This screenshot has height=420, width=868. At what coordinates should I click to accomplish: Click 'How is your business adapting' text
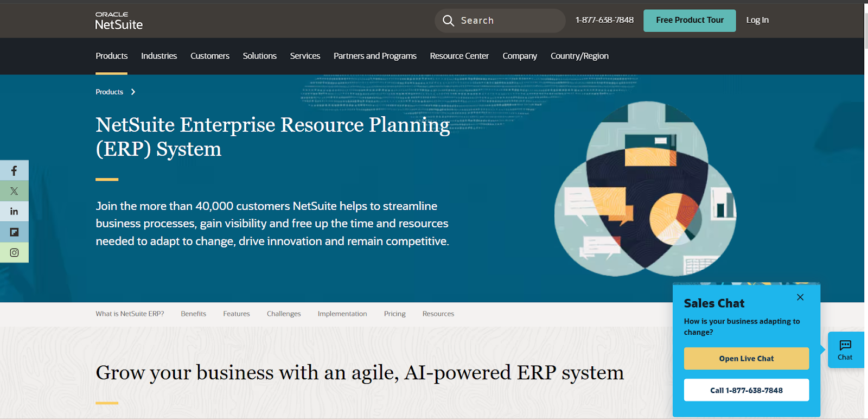[x=742, y=327]
